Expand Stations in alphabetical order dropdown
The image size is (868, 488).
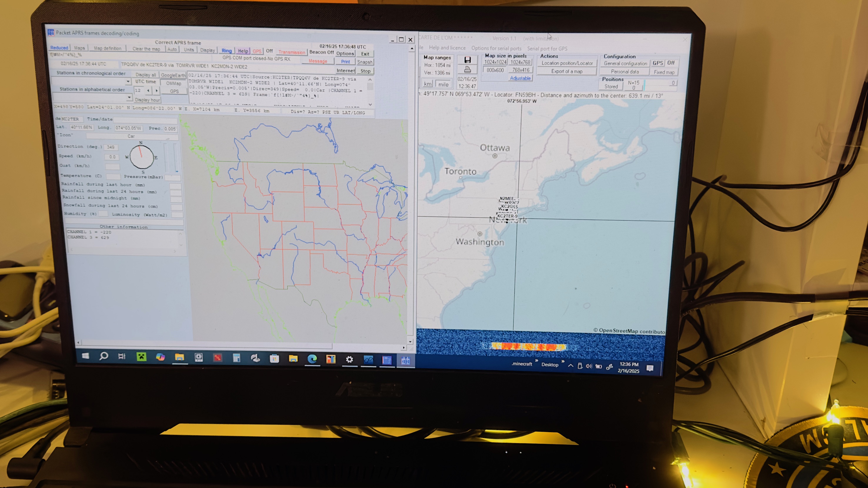(x=129, y=97)
